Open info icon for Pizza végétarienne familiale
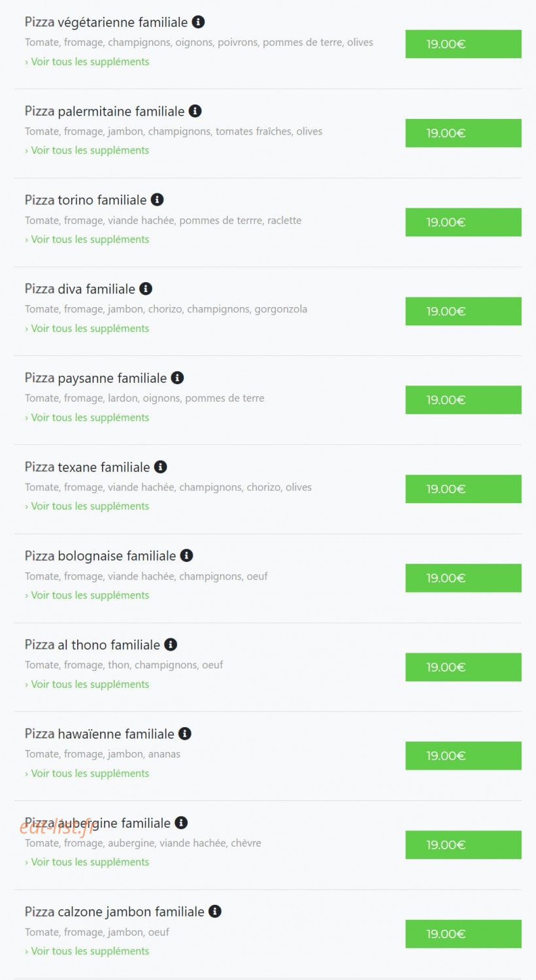 tap(198, 22)
